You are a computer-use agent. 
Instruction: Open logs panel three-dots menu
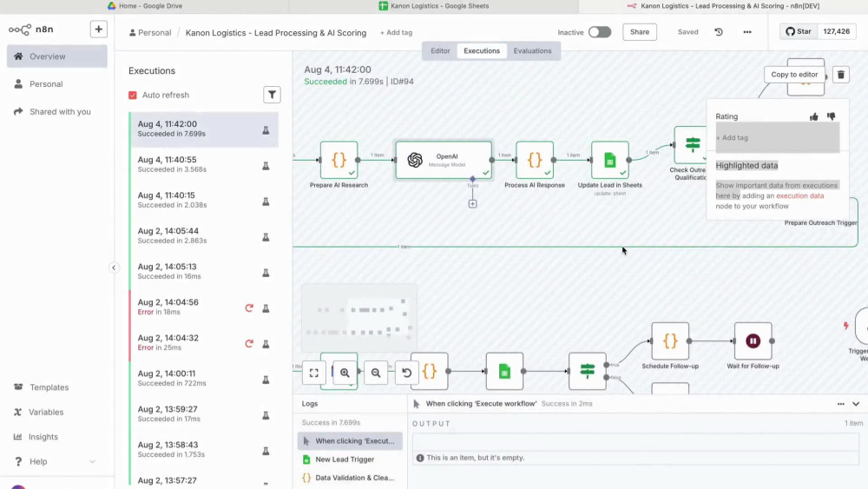point(841,404)
